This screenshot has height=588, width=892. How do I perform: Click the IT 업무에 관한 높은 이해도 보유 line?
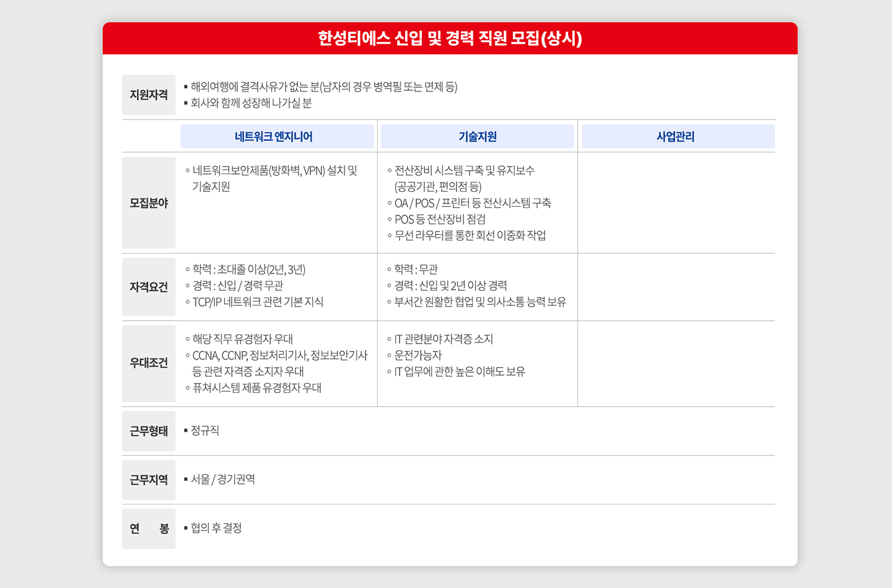pyautogui.click(x=460, y=371)
